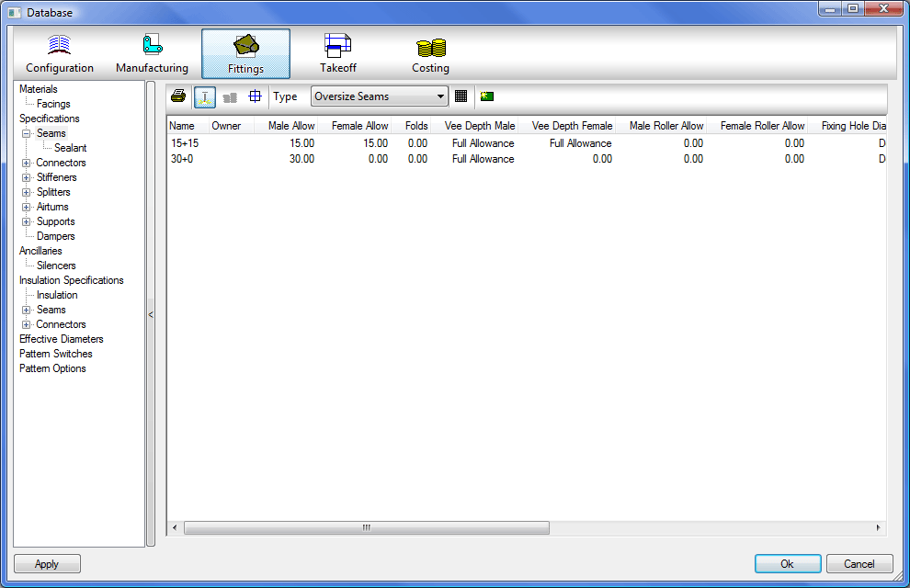Select Specifications tree item
Viewport: 910px width, 588px height.
point(50,119)
